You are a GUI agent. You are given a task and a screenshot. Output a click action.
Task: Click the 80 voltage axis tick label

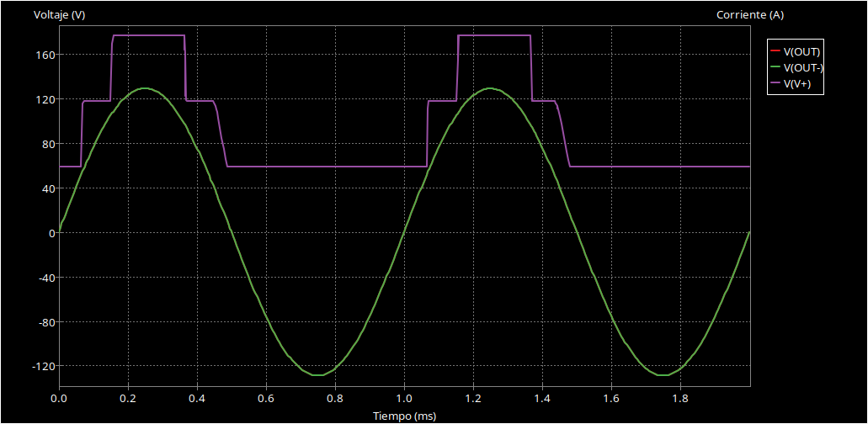pos(48,144)
